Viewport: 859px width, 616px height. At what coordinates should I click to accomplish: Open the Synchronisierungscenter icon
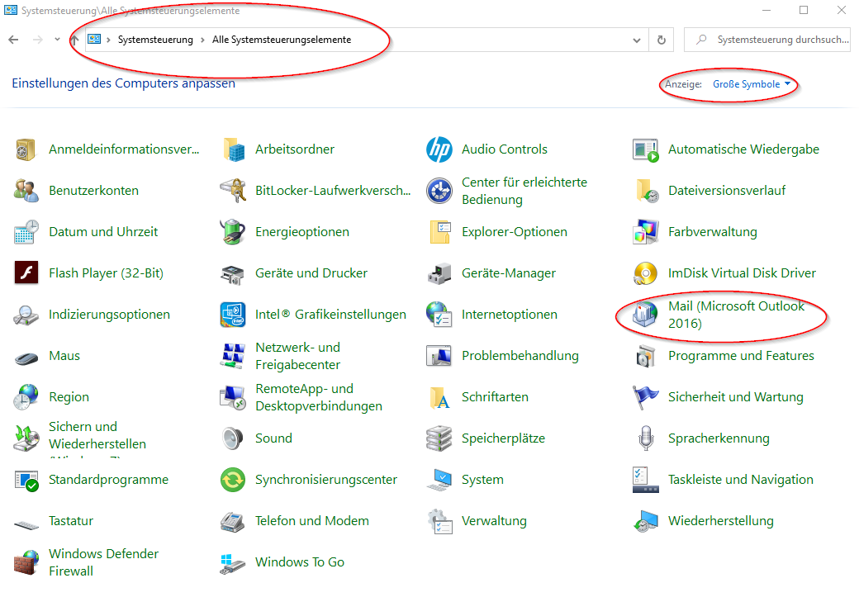pyautogui.click(x=233, y=480)
